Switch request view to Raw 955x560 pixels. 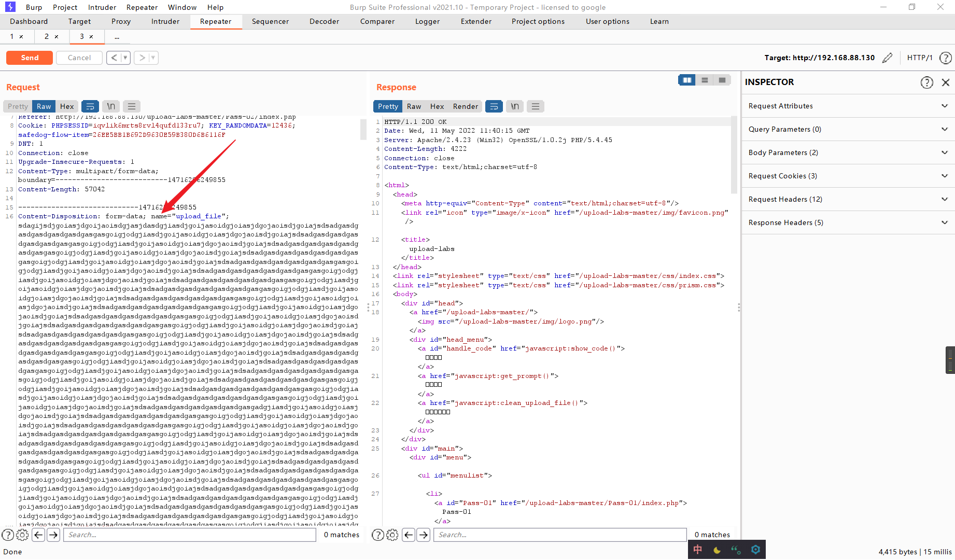[44, 106]
